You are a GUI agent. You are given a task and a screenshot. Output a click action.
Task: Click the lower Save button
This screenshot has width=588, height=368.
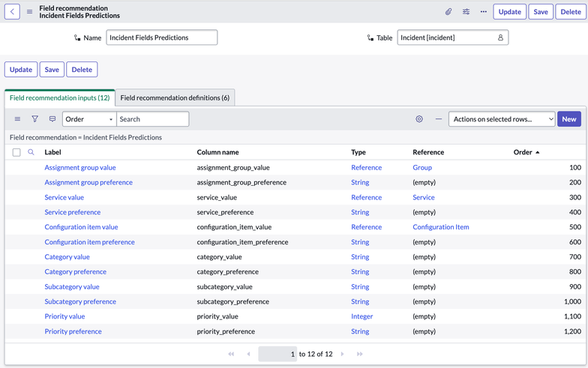(52, 69)
